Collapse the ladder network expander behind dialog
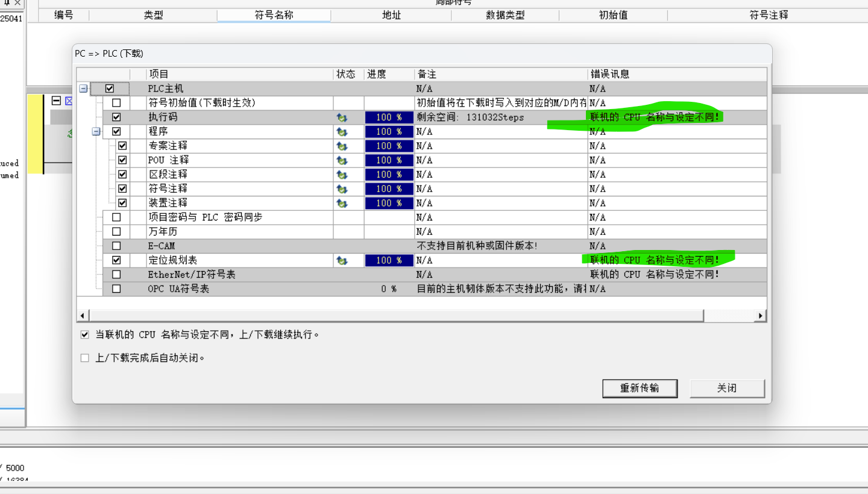Viewport: 868px width, 494px height. pyautogui.click(x=56, y=101)
